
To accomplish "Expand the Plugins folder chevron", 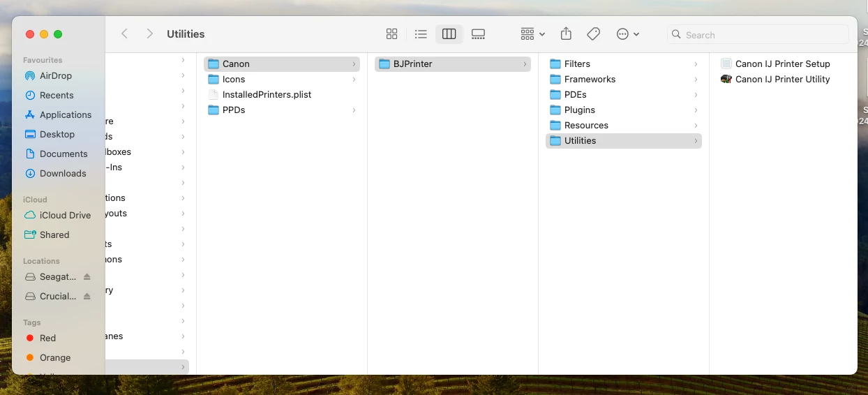I will tap(696, 110).
